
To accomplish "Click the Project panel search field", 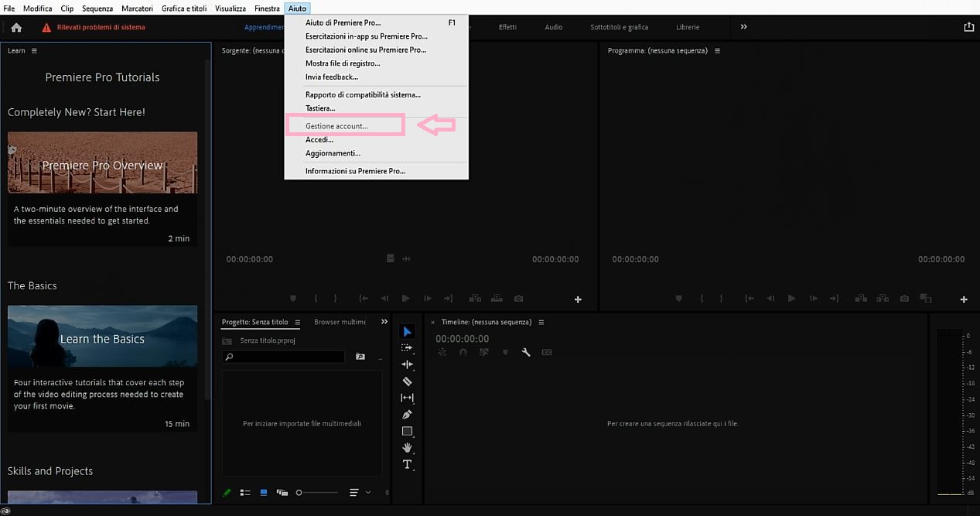I will pyautogui.click(x=283, y=357).
